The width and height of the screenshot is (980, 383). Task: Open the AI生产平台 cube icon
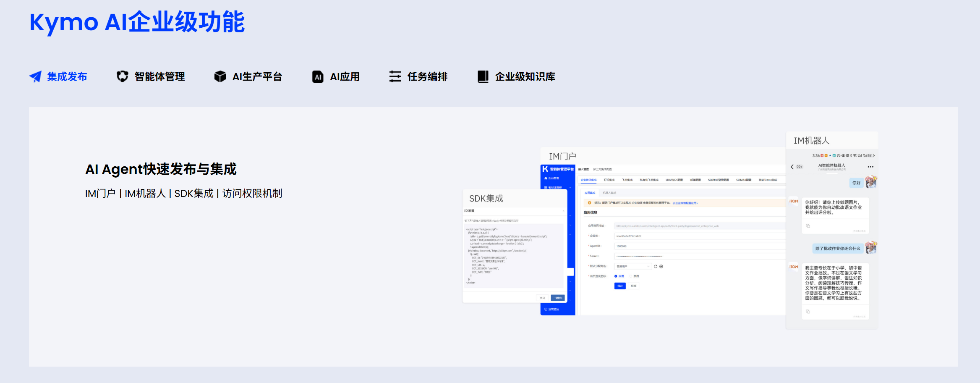[220, 76]
